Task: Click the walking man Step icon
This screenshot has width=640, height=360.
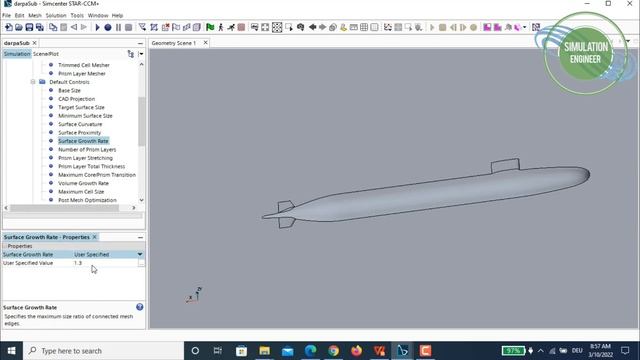Action: click(221, 27)
